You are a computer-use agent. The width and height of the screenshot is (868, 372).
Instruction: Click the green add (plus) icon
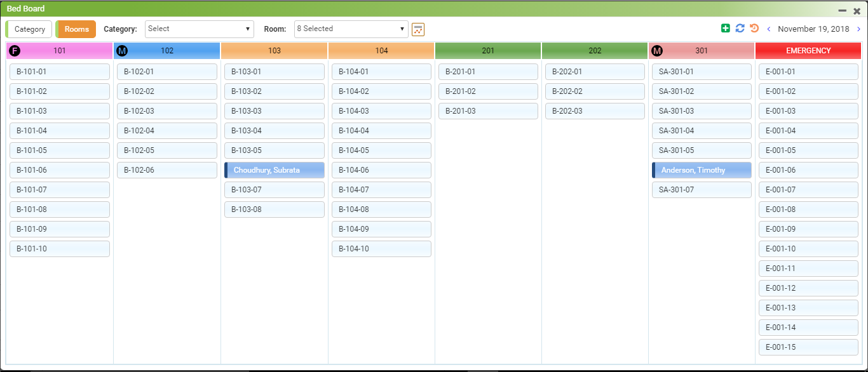click(x=725, y=29)
